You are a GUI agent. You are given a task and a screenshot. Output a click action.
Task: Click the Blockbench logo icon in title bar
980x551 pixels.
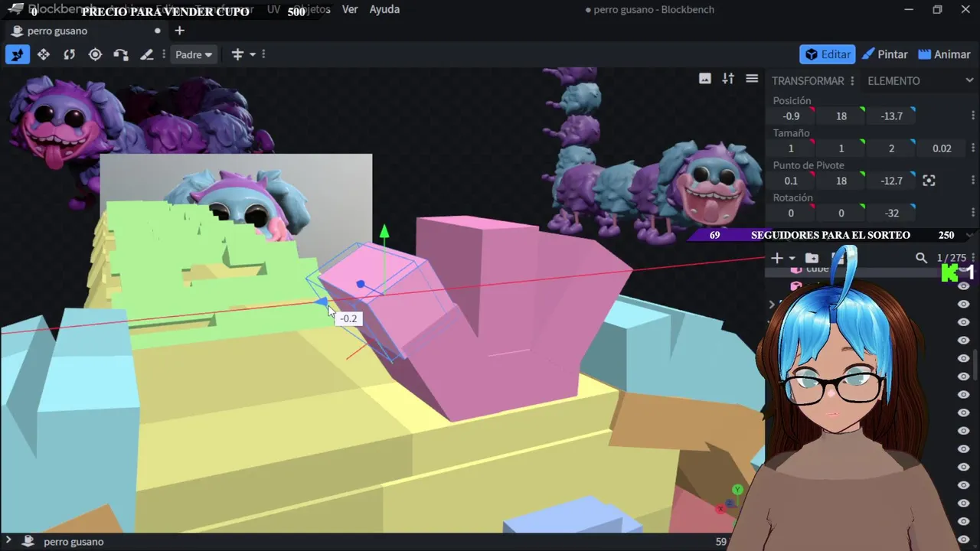click(x=15, y=9)
